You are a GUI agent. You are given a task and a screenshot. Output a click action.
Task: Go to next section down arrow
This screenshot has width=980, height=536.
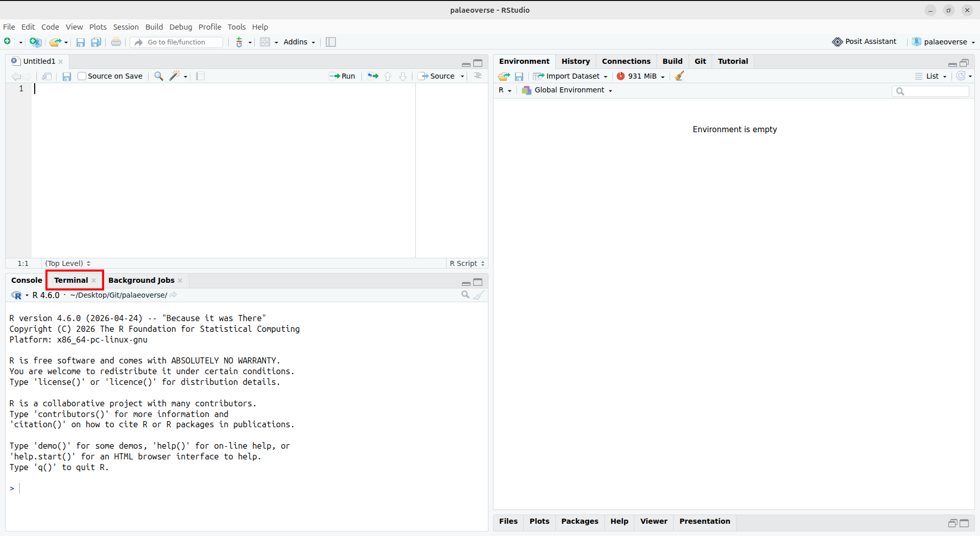tap(403, 76)
